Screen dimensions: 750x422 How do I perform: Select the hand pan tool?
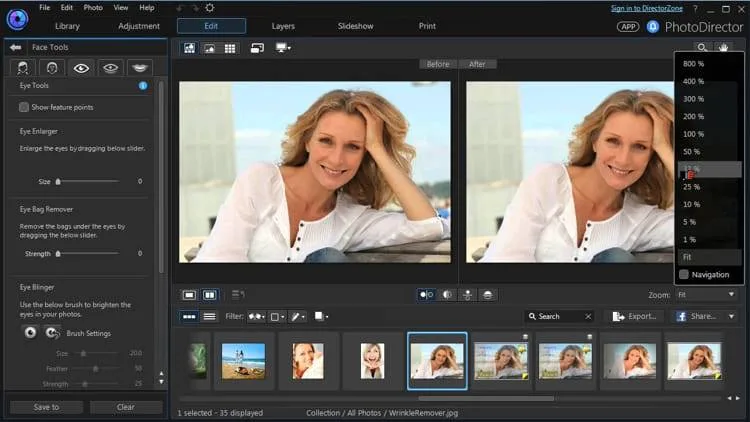pos(723,47)
